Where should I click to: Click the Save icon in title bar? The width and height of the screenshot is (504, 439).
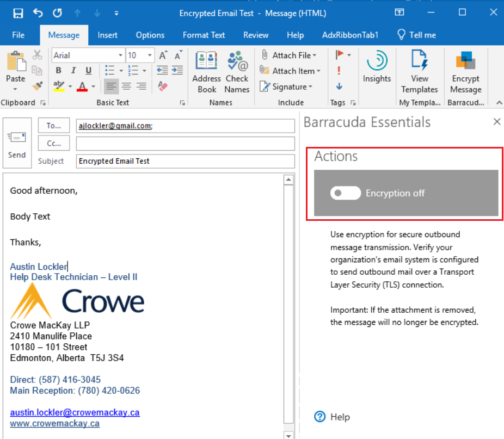point(18,13)
